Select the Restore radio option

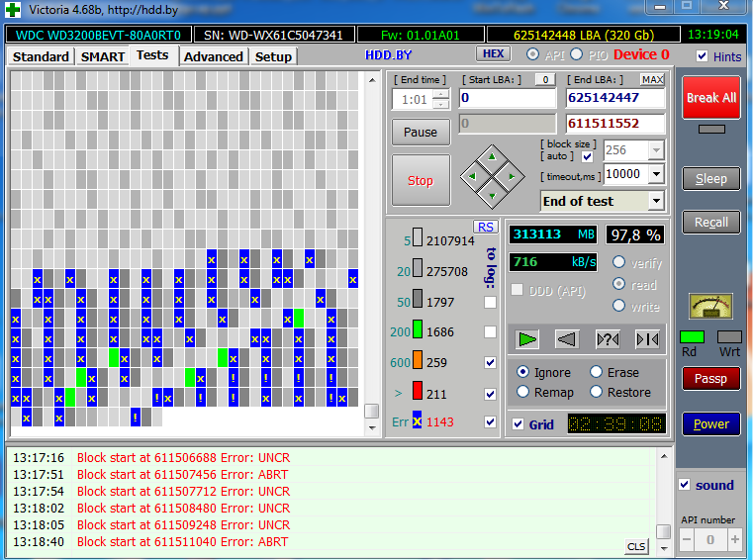[x=596, y=392]
